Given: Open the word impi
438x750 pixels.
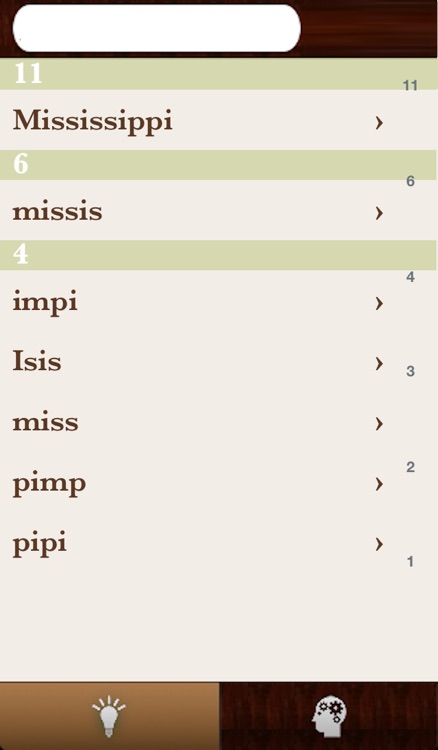Looking at the screenshot, I should click(x=45, y=304).
